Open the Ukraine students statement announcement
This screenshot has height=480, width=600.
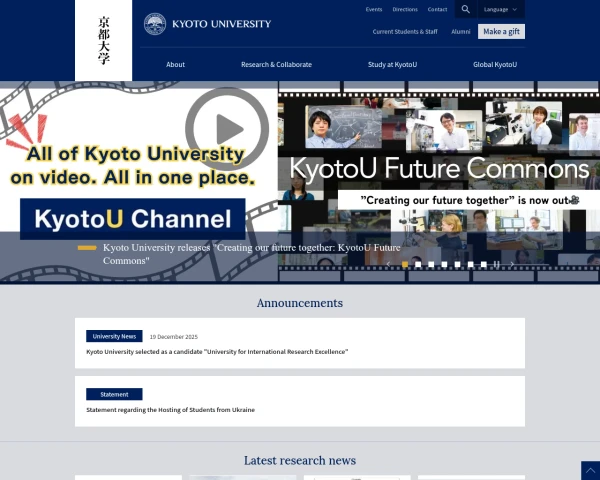tap(170, 410)
